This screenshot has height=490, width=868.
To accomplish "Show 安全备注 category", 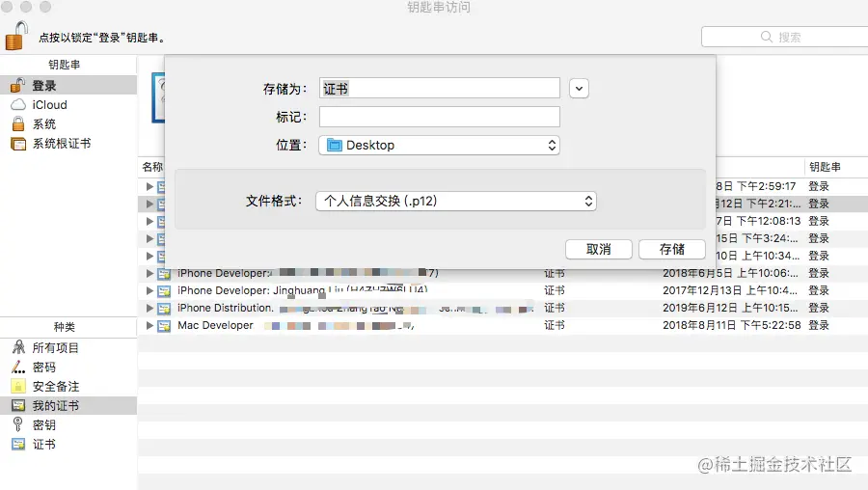I will click(x=68, y=387).
